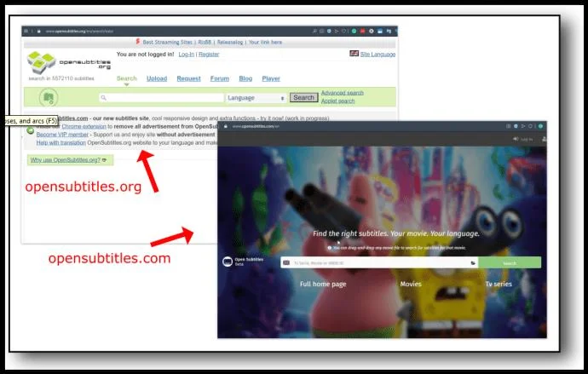Open the Language dropdown on opensubtitles.org
This screenshot has width=588, height=374.
click(256, 98)
